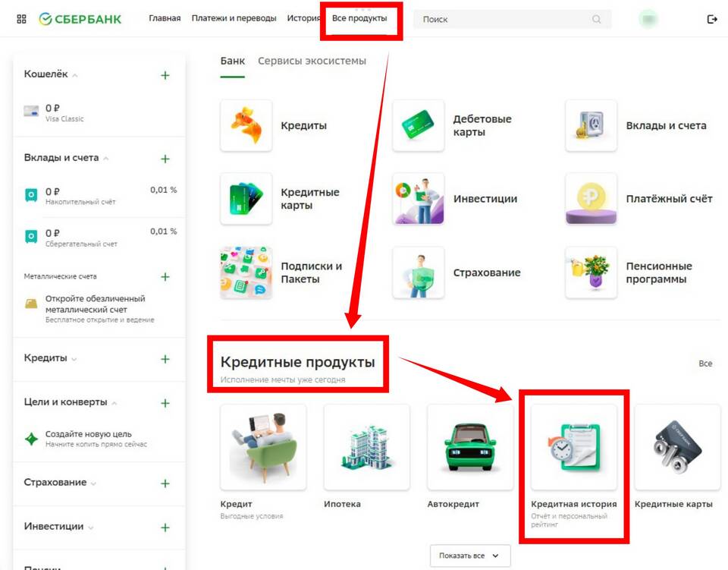Image resolution: width=728 pixels, height=570 pixels.
Task: Open the apps grid menu icon
Action: 21,19
